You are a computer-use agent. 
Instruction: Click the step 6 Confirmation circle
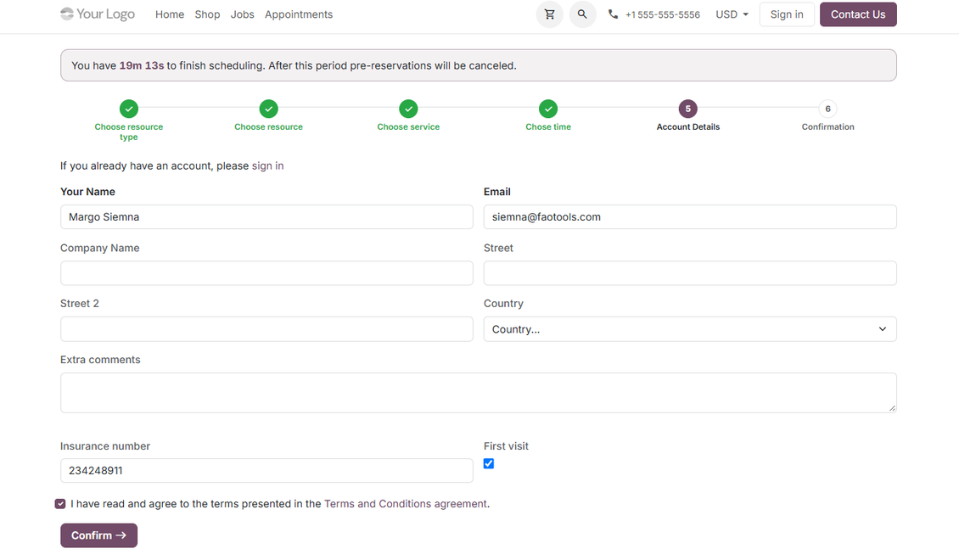pyautogui.click(x=827, y=109)
